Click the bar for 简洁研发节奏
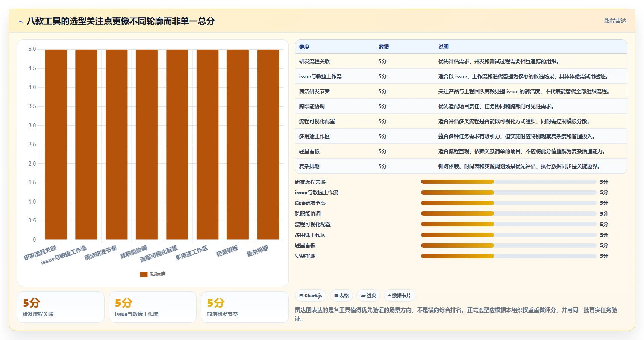Image resolution: width=644 pixels, height=340 pixels. click(x=117, y=145)
